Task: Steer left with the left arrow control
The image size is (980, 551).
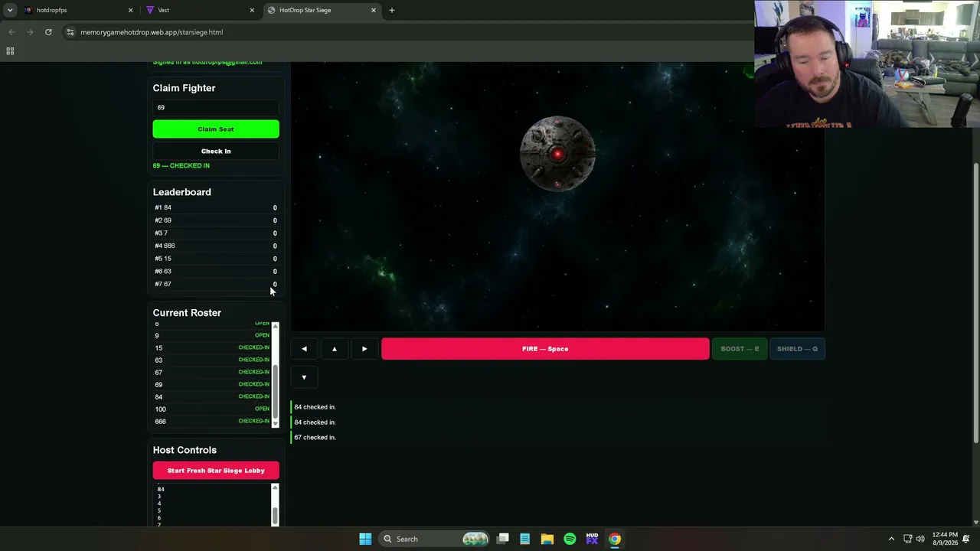Action: [304, 349]
